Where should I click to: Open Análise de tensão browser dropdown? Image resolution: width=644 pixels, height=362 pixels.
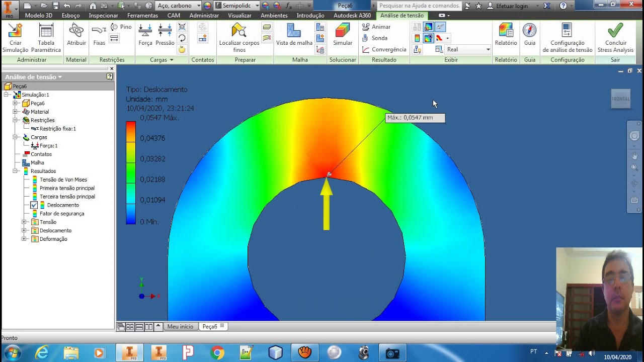pos(60,77)
